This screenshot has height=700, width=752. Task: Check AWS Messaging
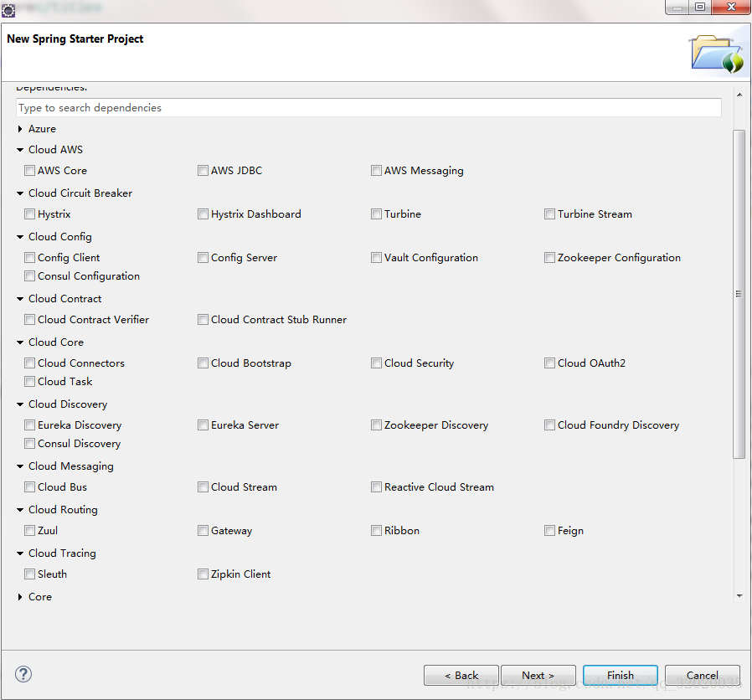(x=376, y=170)
